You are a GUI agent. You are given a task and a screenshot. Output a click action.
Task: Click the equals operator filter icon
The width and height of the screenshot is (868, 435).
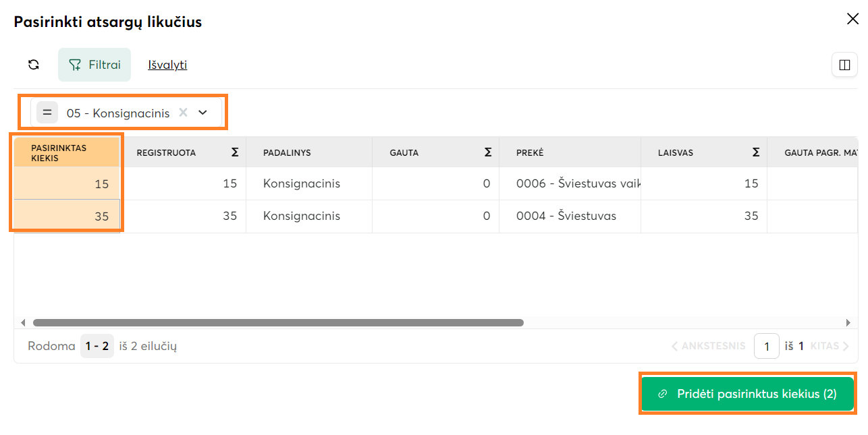click(x=47, y=113)
